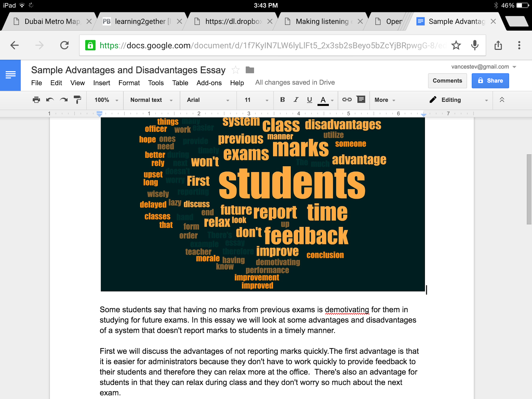Click the right indent ruler marker
This screenshot has width=532, height=399.
click(423, 114)
